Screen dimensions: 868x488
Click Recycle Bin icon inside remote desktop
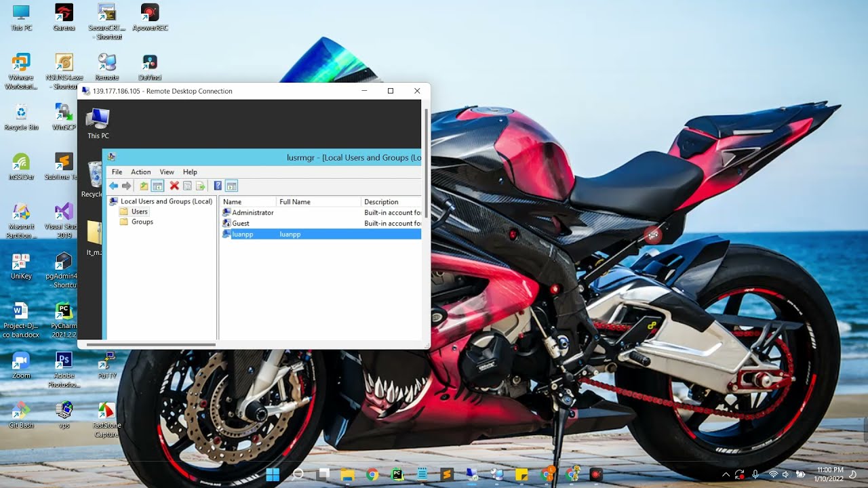click(92, 180)
